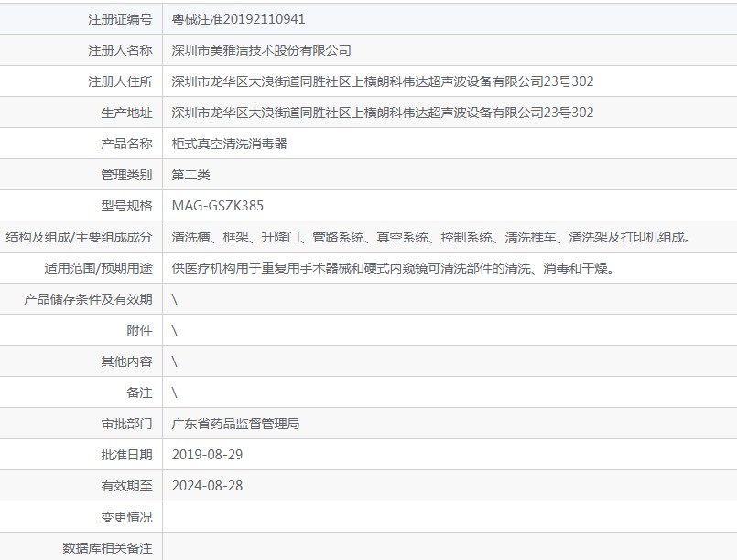Click the address value in 生产地址 row
Viewport: 737px width, 560px height.
[383, 113]
